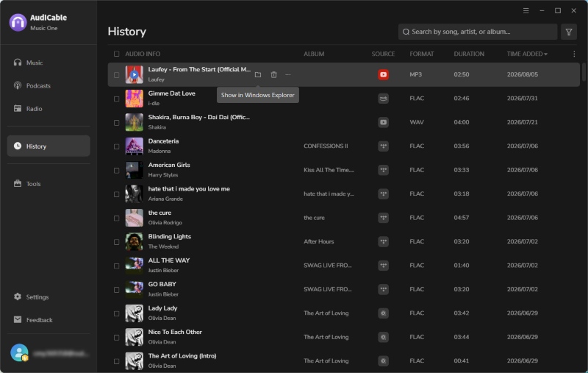Click source icon for Gimme Dat Love
The image size is (588, 373).
coord(383,99)
